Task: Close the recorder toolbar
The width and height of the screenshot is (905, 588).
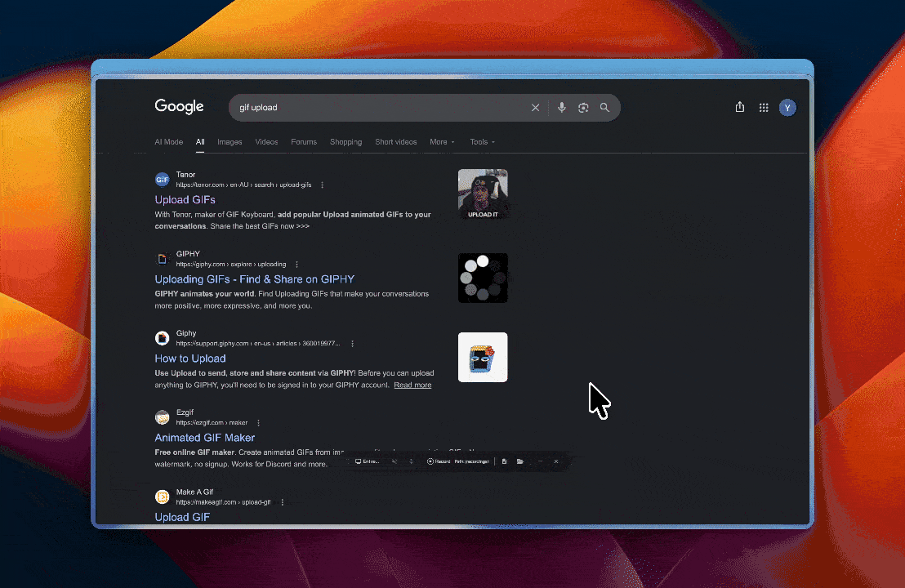Action: (x=555, y=461)
